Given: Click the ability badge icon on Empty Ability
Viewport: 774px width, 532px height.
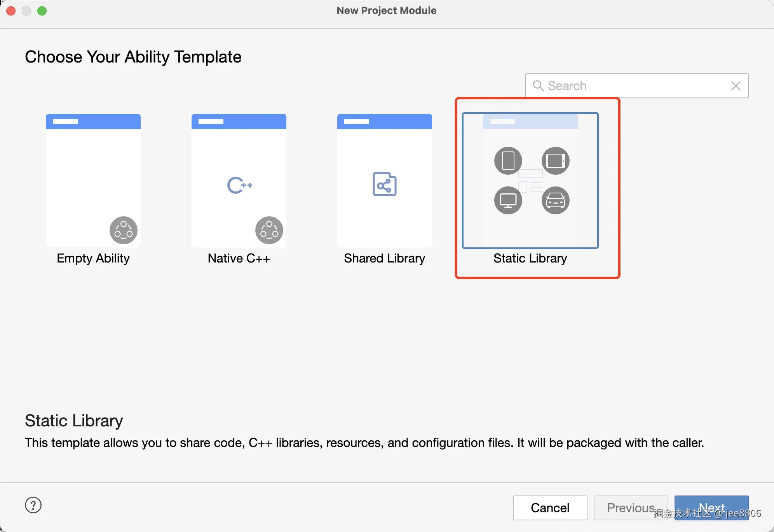Looking at the screenshot, I should point(124,230).
